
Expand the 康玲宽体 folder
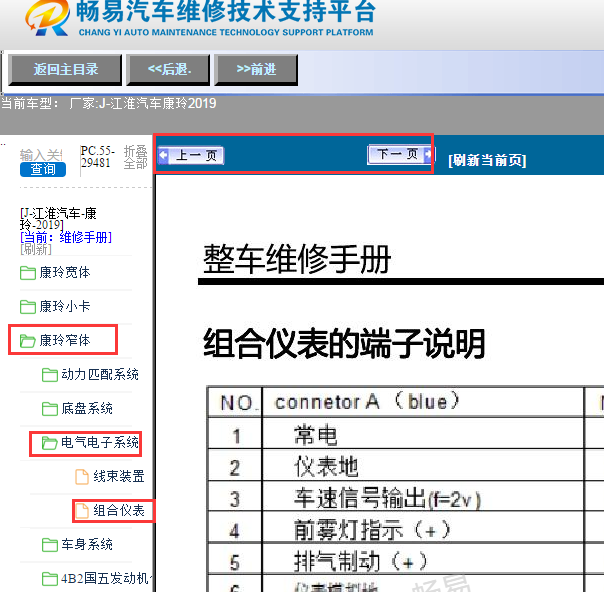(x=65, y=273)
